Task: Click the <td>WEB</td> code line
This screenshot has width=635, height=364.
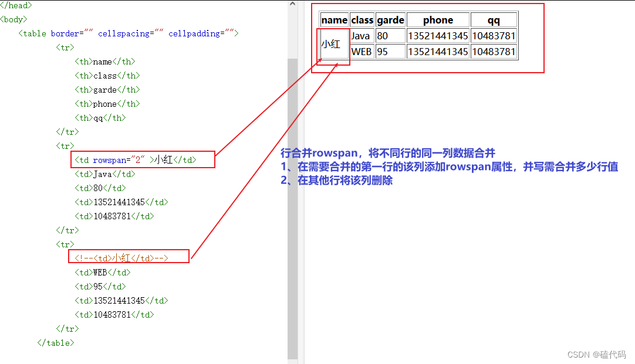Action: 103,273
